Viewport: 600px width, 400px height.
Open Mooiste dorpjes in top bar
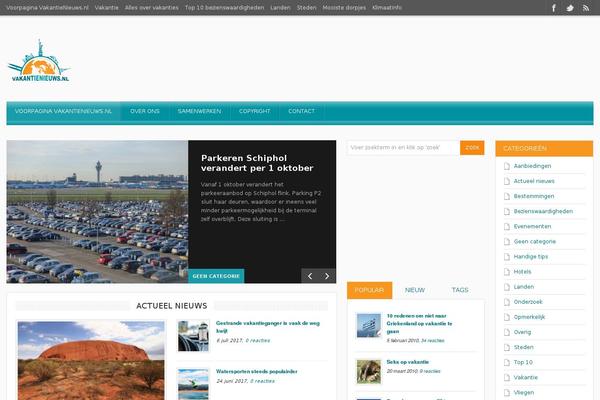[344, 7]
